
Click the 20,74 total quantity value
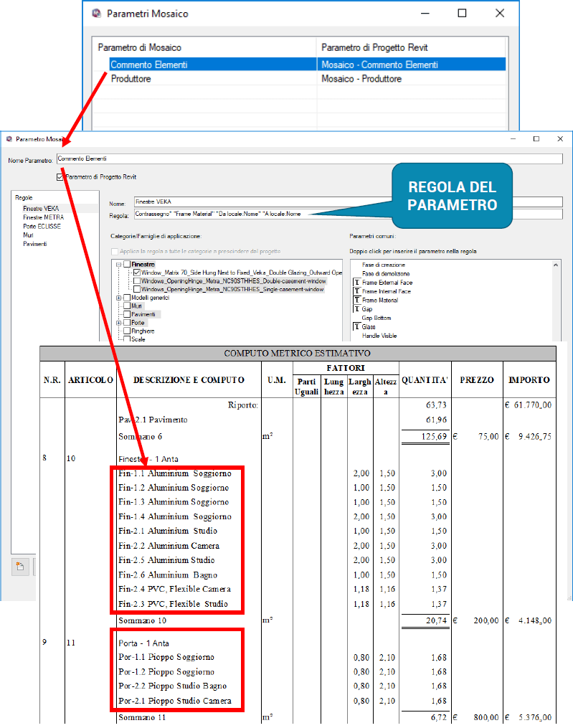pyautogui.click(x=436, y=620)
